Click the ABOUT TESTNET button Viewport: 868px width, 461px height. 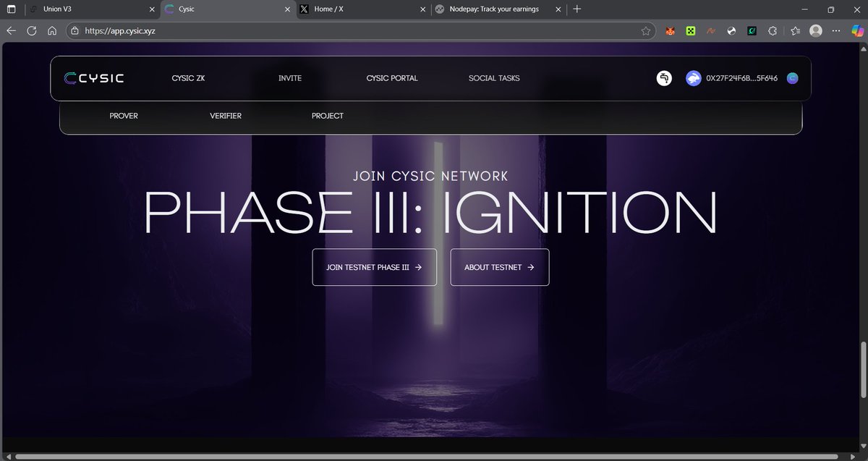click(x=500, y=267)
